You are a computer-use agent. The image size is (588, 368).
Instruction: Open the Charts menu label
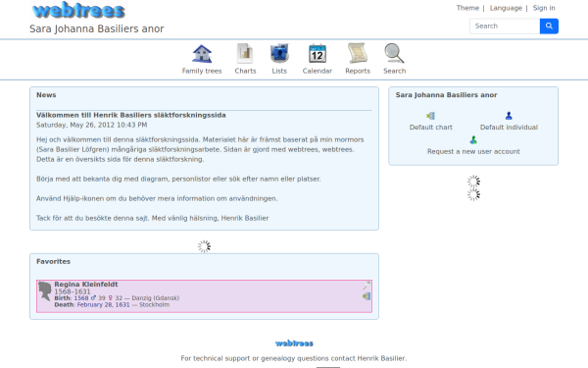pyautogui.click(x=245, y=71)
